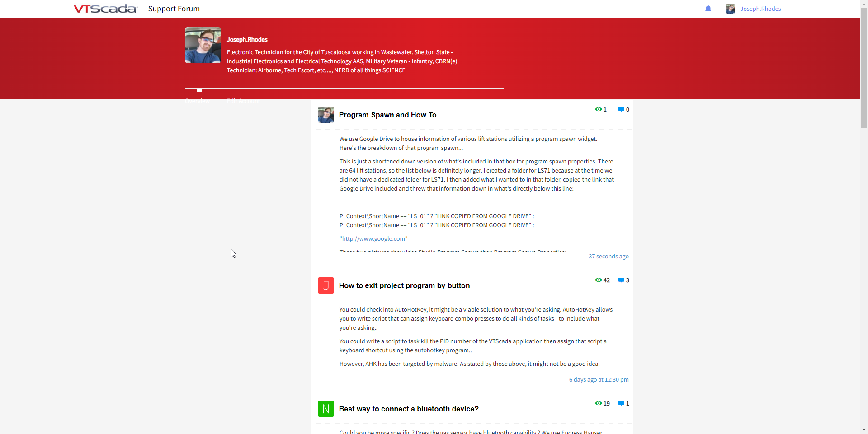The image size is (868, 434).
Task: Open the Support Forum home link
Action: (x=174, y=9)
